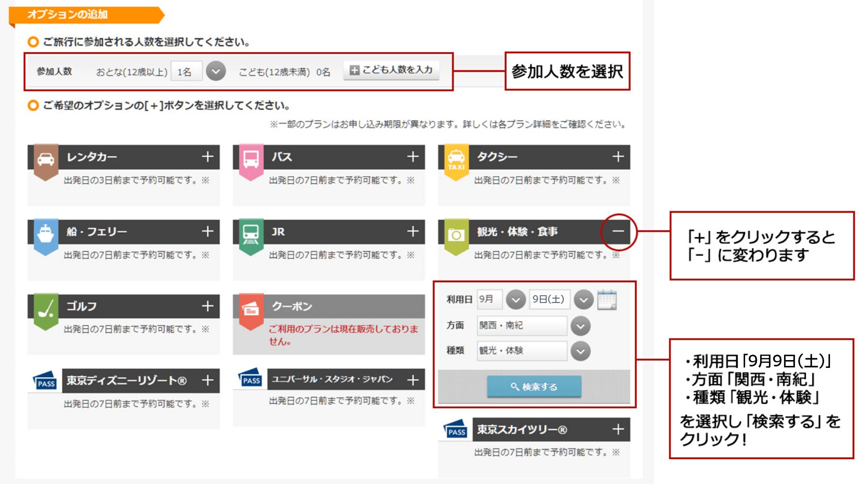Click the Tokyo Skytree pass icon
The image size is (868, 484).
[455, 430]
